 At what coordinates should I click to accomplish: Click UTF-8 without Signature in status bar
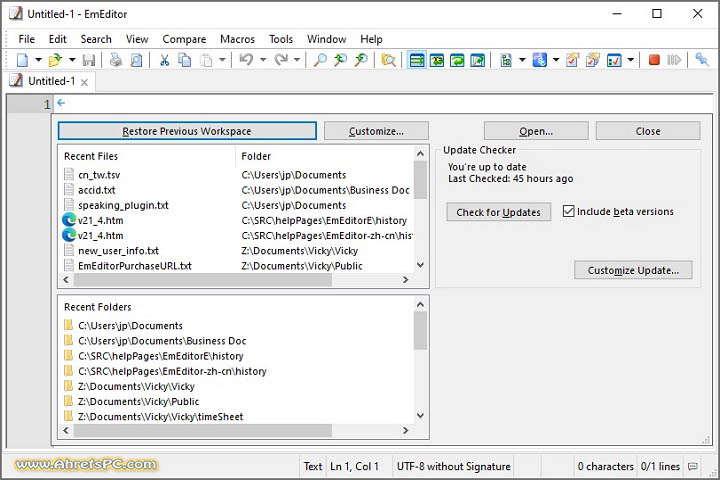pos(453,467)
